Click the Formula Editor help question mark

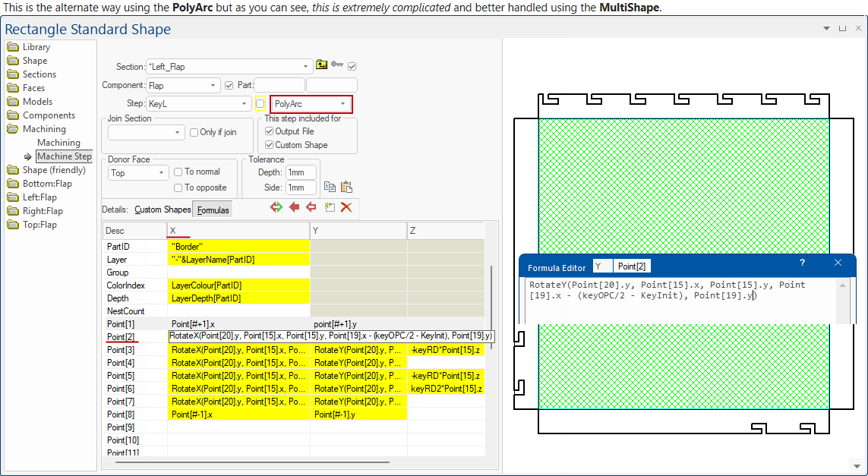[x=802, y=263]
